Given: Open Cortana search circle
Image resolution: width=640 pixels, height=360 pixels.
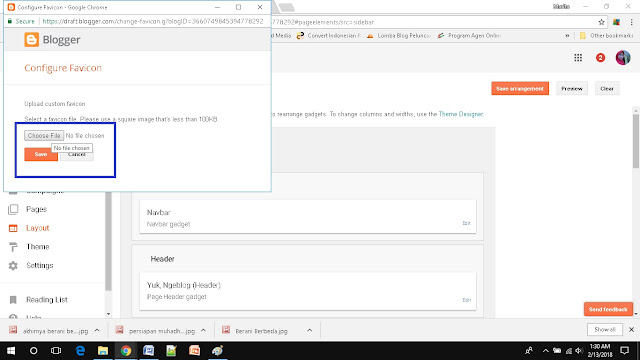Looking at the screenshot, I should click(x=33, y=351).
